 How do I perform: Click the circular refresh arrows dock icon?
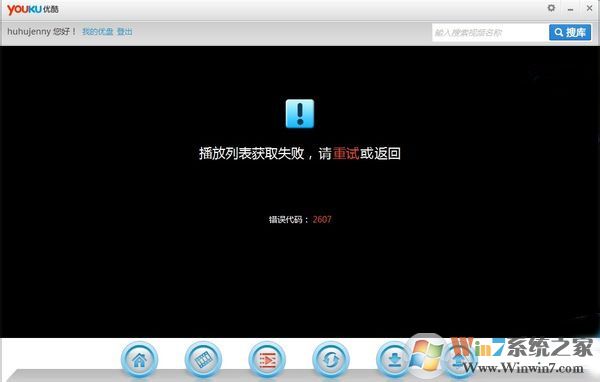coord(331,359)
